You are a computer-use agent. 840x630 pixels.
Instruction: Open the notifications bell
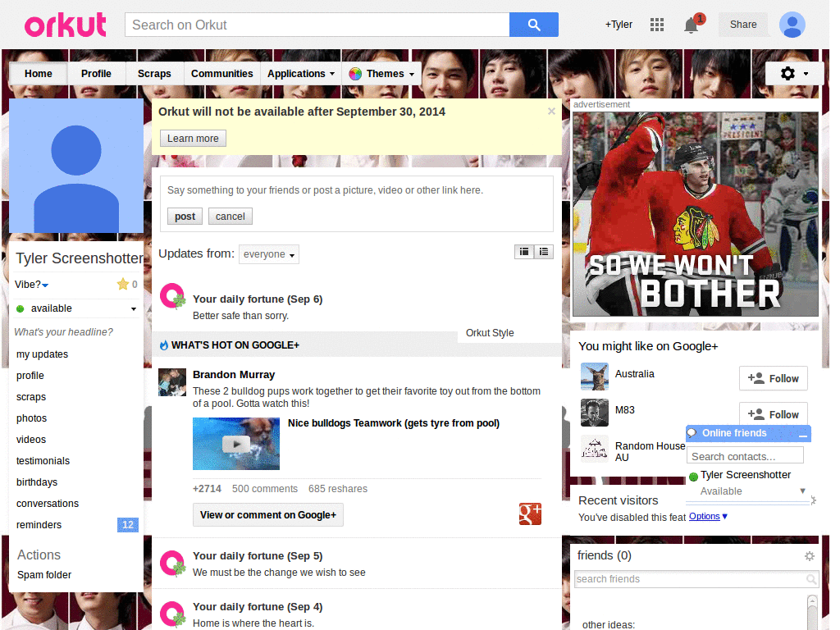(x=692, y=25)
